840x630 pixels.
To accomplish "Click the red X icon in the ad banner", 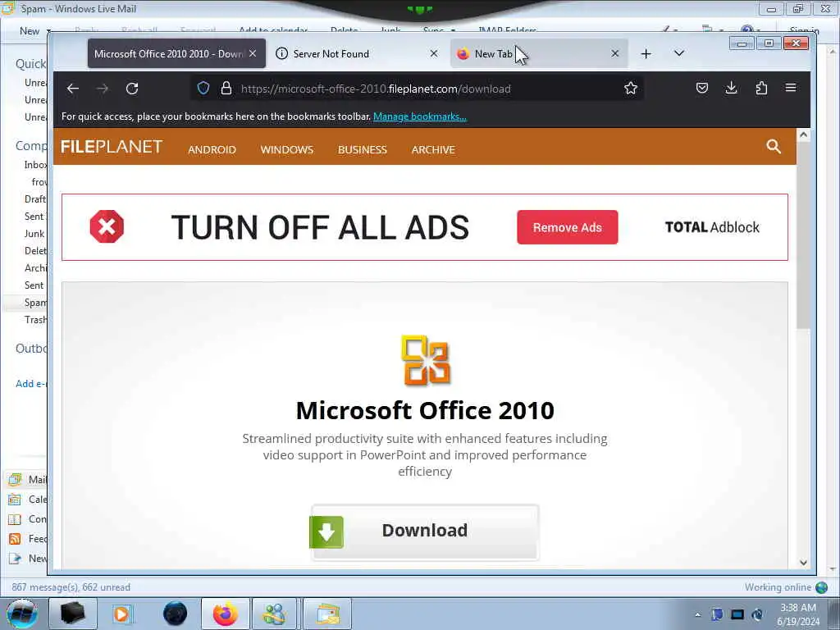I will (107, 226).
